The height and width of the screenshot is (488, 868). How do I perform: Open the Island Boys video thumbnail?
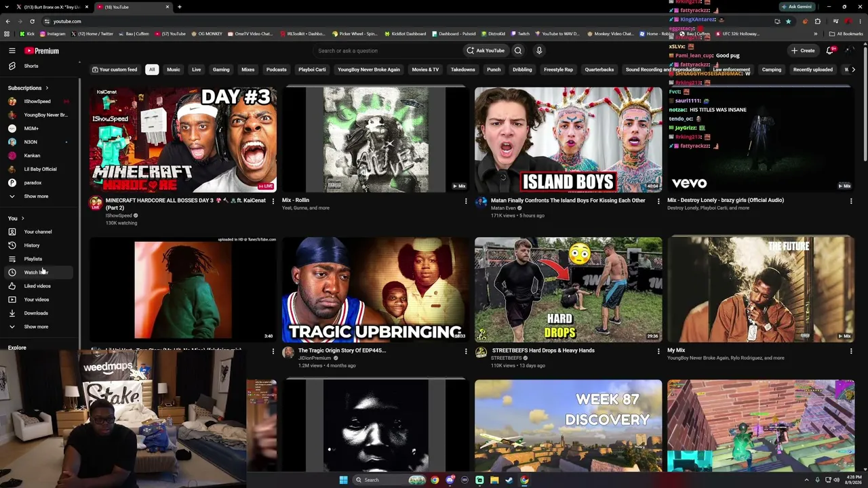(x=568, y=140)
